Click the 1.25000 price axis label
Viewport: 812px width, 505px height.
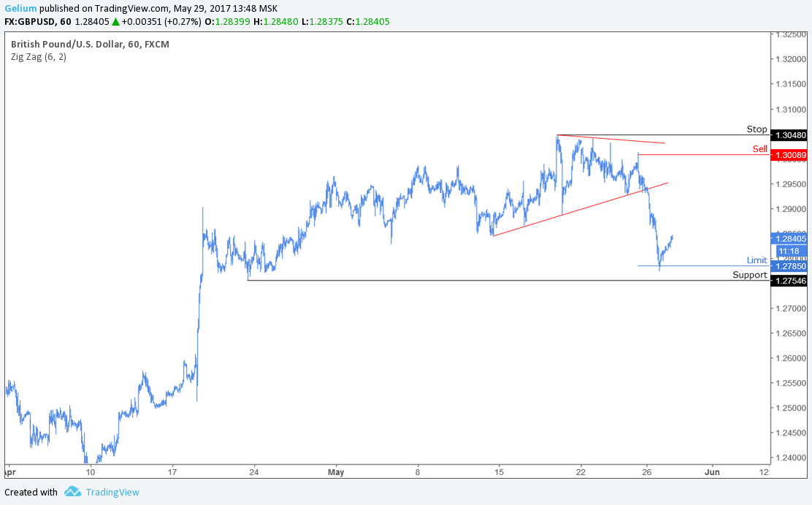point(791,408)
